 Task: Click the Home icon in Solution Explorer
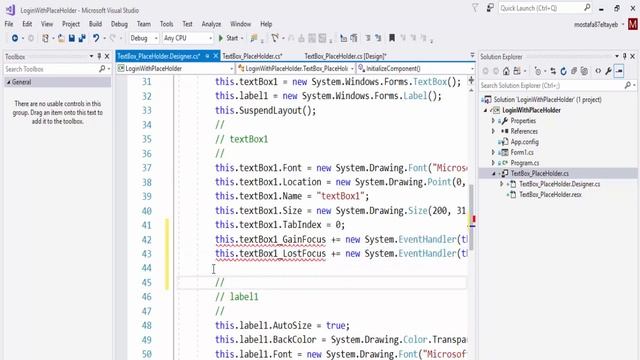click(506, 71)
